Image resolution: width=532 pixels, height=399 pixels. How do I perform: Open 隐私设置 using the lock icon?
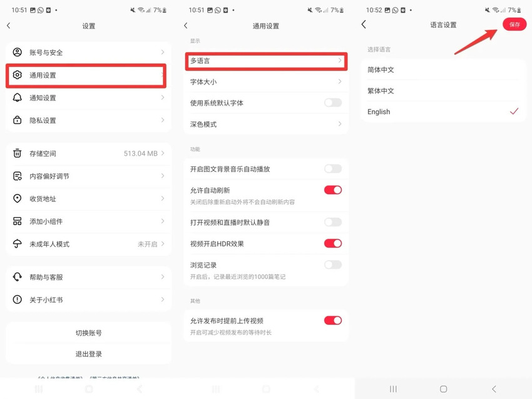16,120
